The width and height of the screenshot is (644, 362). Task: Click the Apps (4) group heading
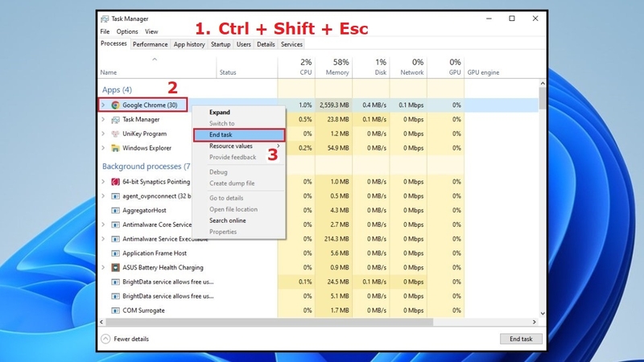pyautogui.click(x=117, y=89)
